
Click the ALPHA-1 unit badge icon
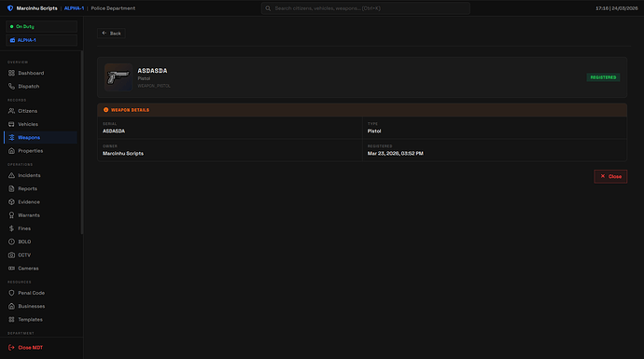12,40
